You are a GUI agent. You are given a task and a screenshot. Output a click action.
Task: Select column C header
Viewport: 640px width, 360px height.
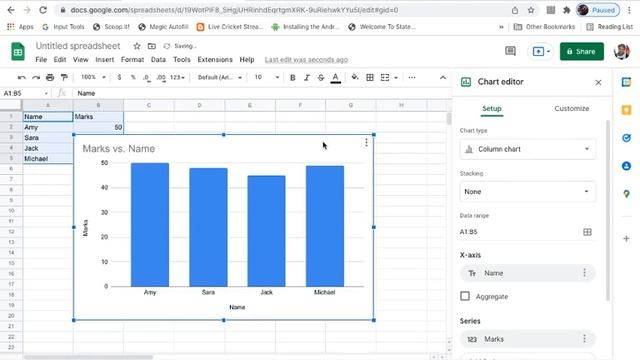click(x=149, y=105)
